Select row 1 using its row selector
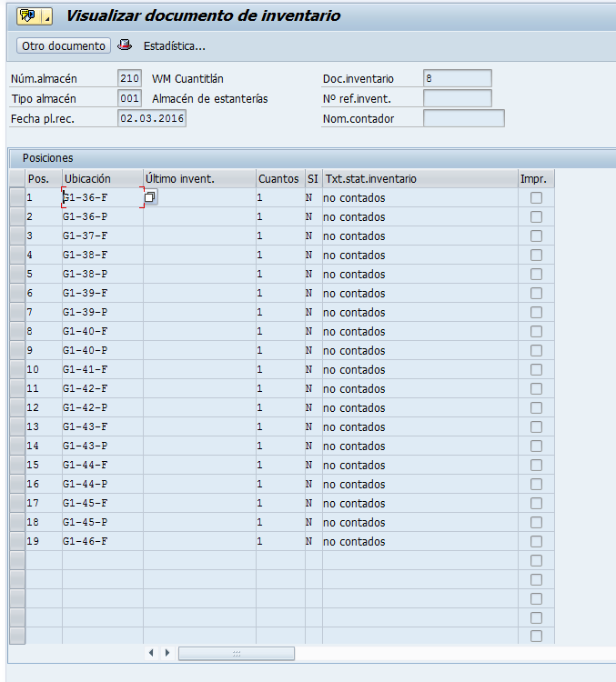The width and height of the screenshot is (616, 682). pyautogui.click(x=16, y=197)
